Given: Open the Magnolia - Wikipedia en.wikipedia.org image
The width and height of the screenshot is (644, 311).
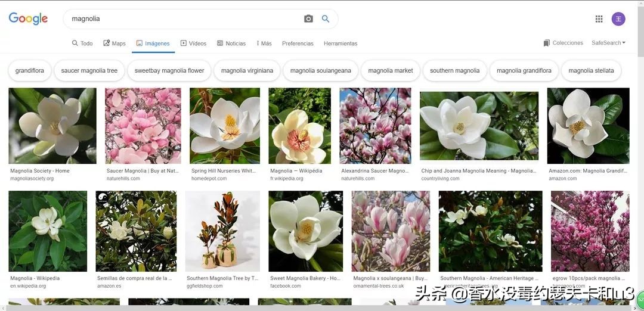Looking at the screenshot, I should (x=48, y=231).
